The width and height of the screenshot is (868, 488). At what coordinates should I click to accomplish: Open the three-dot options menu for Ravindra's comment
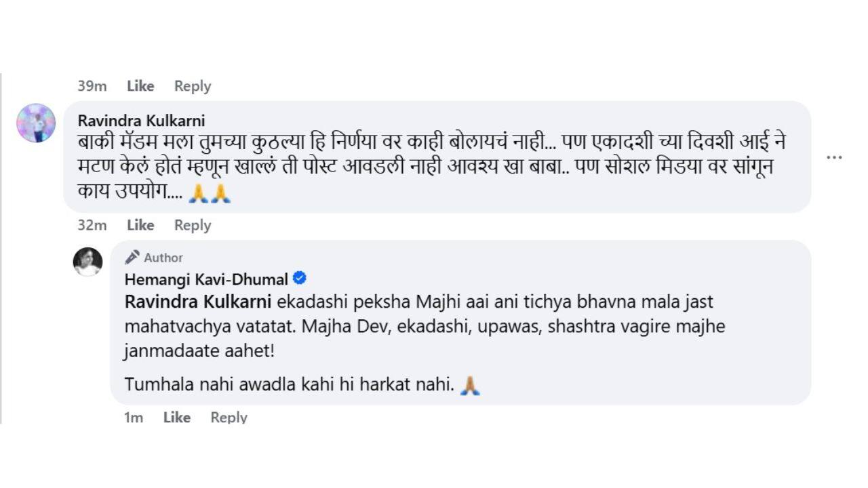click(x=833, y=157)
